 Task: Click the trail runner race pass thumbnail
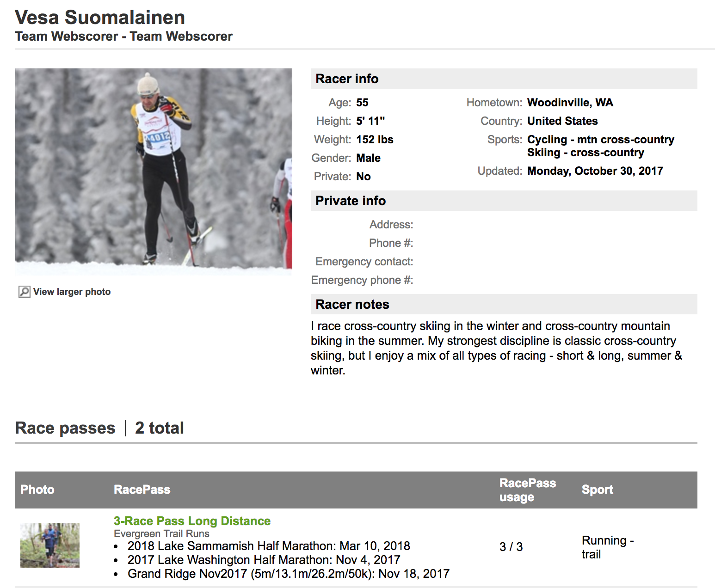tap(50, 545)
